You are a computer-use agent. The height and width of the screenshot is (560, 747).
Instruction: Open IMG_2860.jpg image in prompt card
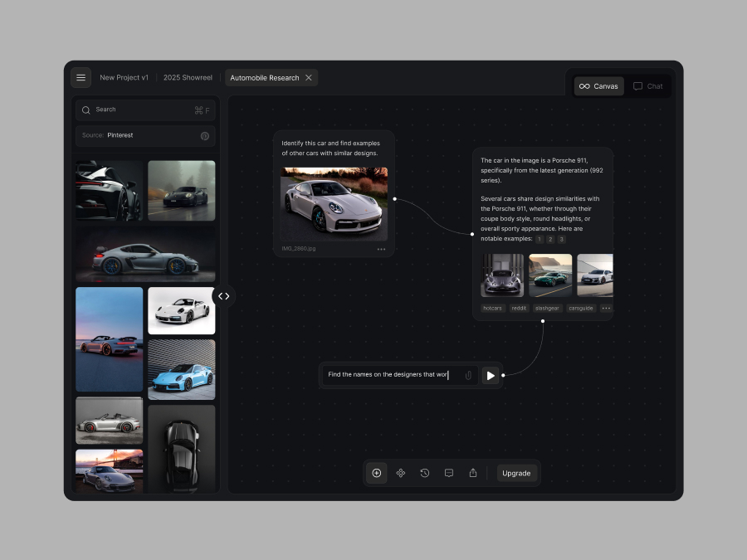[334, 204]
